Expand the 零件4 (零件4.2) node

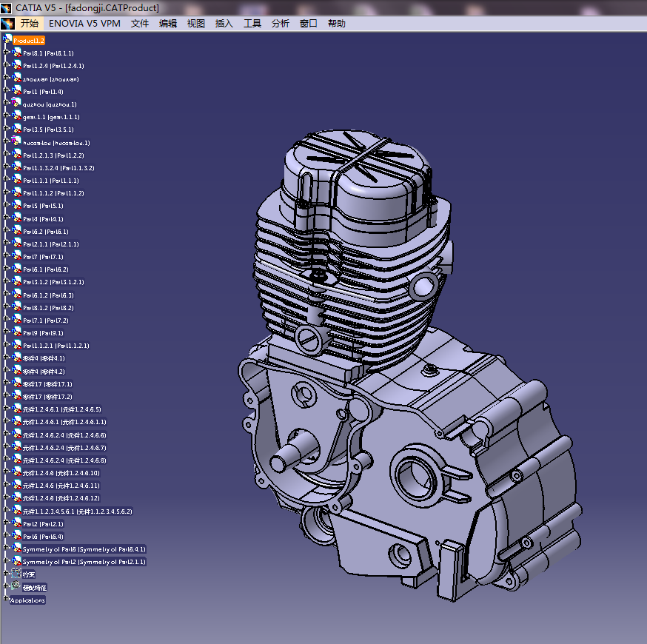[x=6, y=369]
